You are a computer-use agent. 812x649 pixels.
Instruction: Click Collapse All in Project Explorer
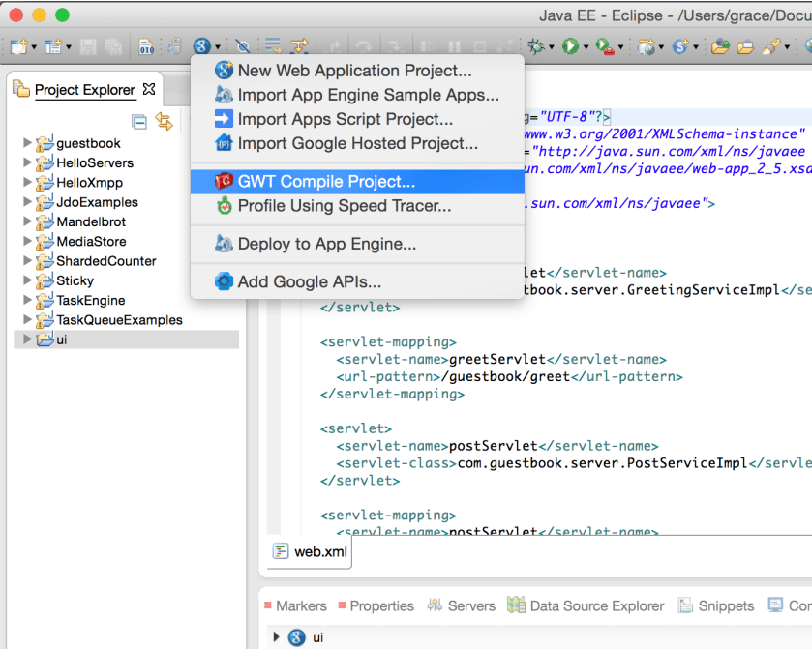(139, 121)
